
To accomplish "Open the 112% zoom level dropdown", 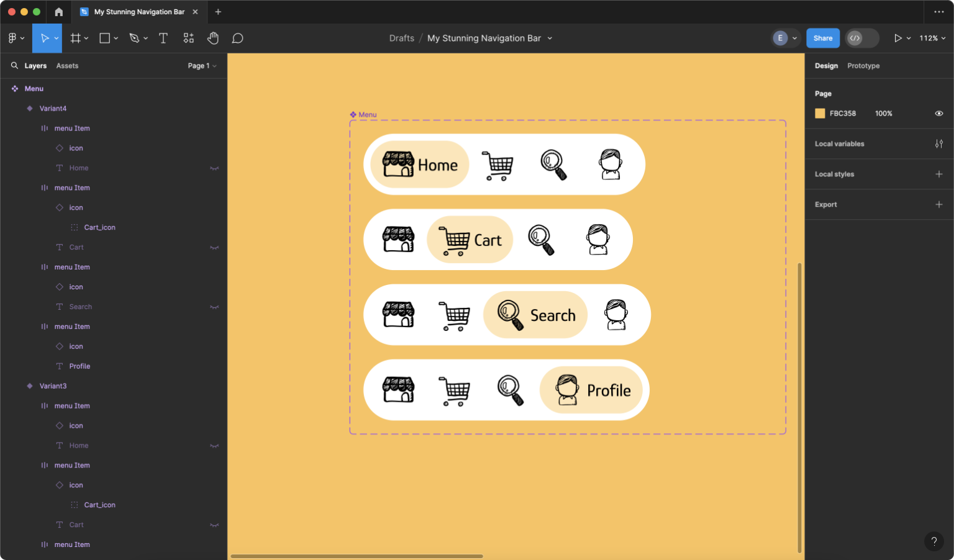I will click(932, 38).
